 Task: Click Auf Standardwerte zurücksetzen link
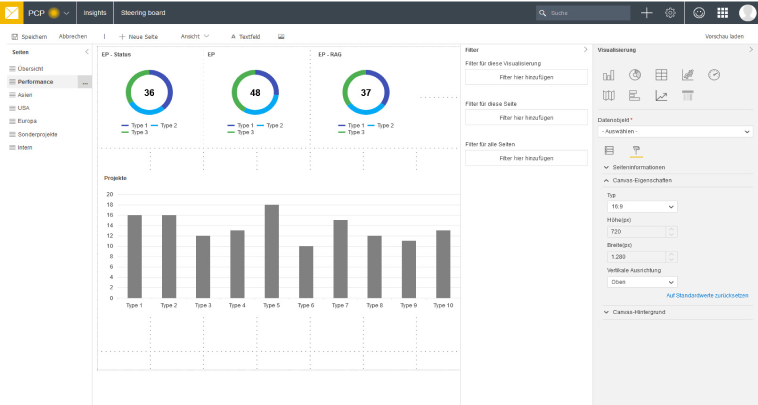pos(708,296)
